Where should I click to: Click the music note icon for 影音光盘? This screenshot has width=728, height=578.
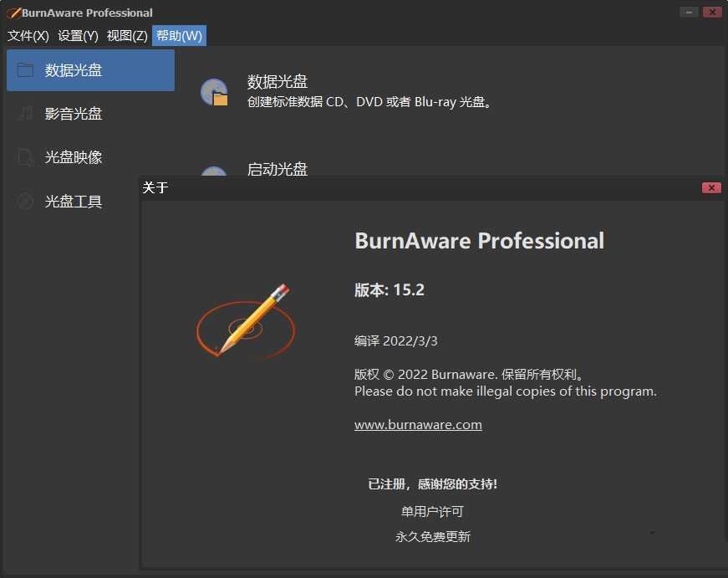(x=26, y=114)
